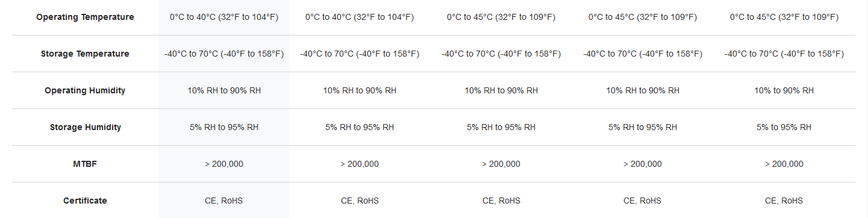The height and width of the screenshot is (218, 868).
Task: Click the Storage Humidity row header
Action: pos(85,127)
